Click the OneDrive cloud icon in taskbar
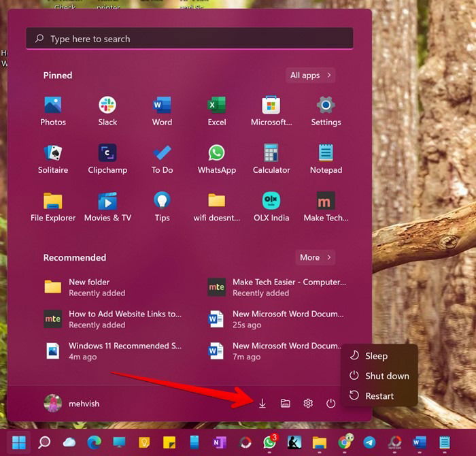This screenshot has height=456, width=476. point(69,442)
